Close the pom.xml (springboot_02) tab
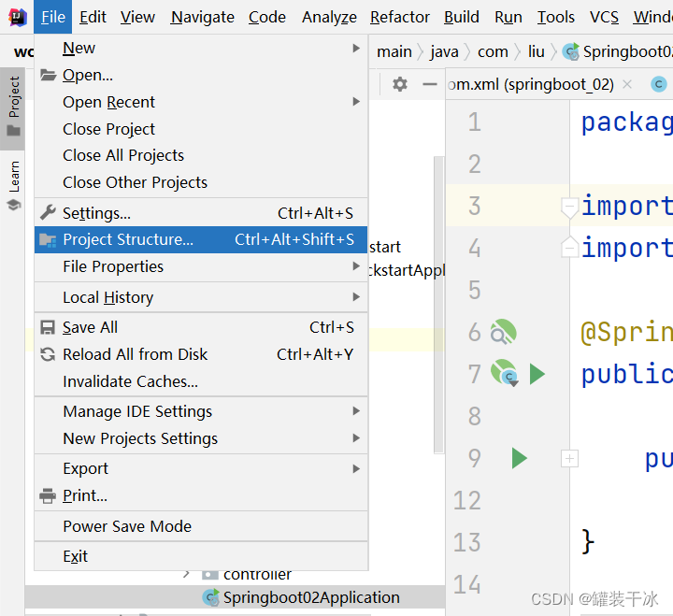673x616 pixels. [627, 84]
